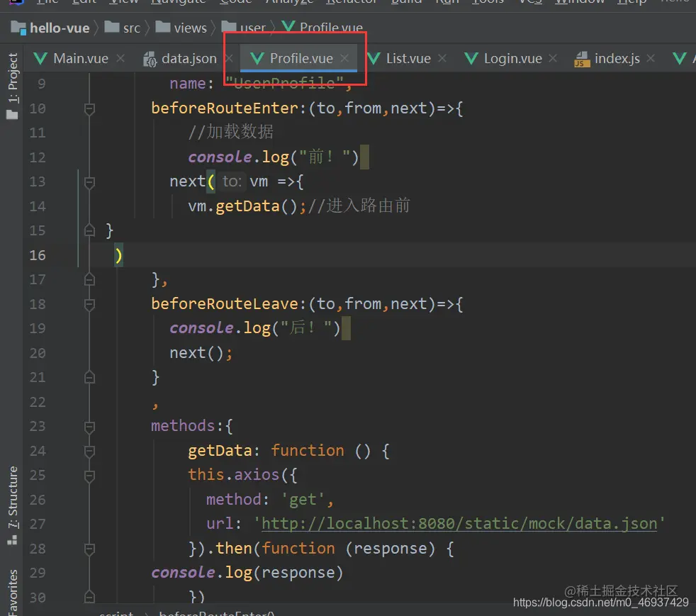Screen dimensions: 696x616
Task: Collapse the methods fold on line 23
Action: pyautogui.click(x=89, y=427)
